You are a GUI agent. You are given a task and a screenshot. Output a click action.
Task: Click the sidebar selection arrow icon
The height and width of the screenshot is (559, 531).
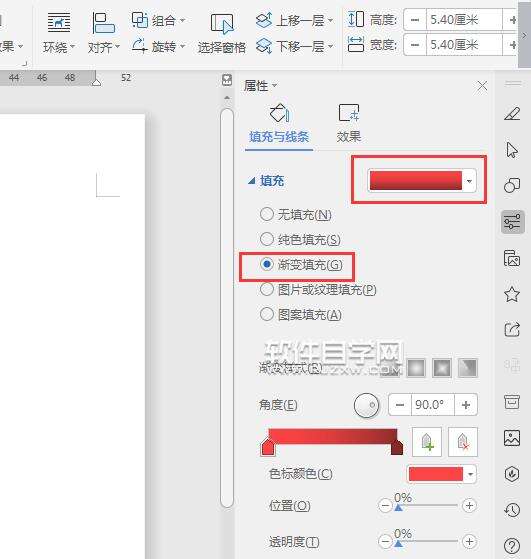pos(512,150)
